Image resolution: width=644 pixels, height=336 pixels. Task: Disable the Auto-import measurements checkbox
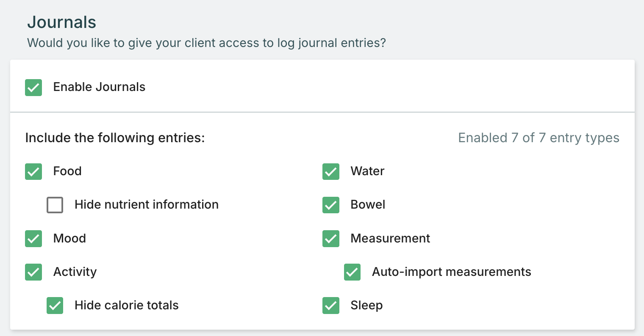click(x=353, y=272)
